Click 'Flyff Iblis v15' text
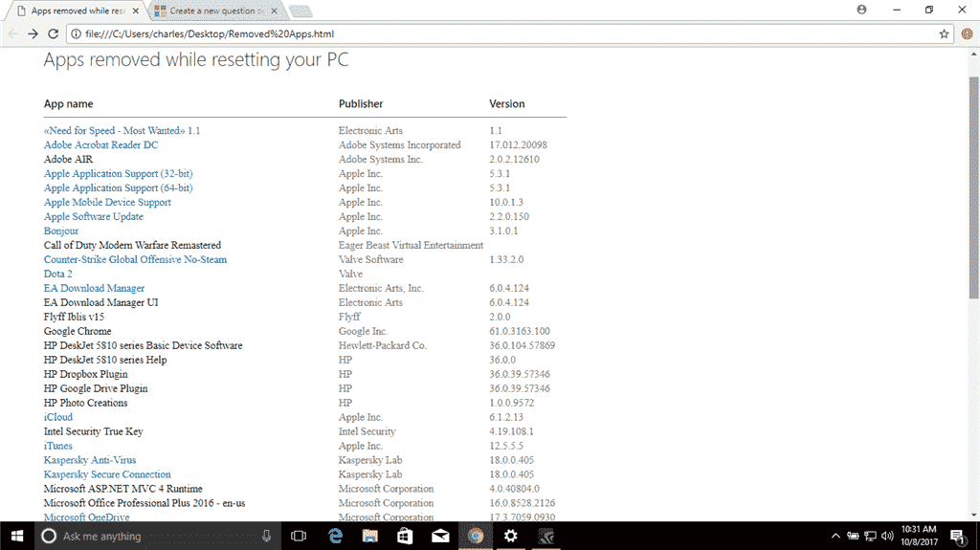This screenshot has width=980, height=550. [x=74, y=317]
